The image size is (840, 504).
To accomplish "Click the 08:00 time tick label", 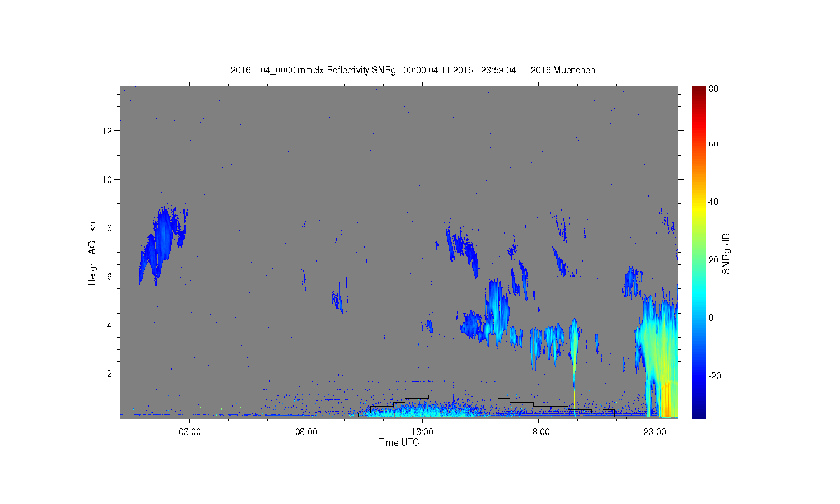I will (306, 432).
